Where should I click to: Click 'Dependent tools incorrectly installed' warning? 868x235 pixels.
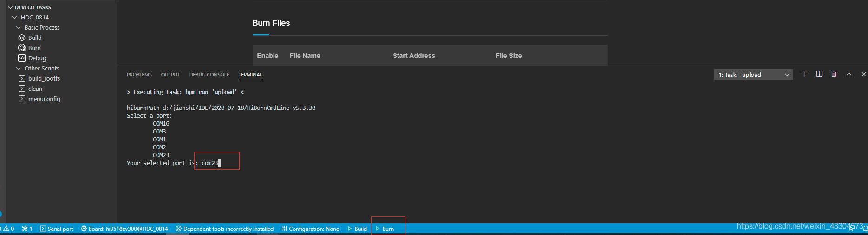pos(225,229)
